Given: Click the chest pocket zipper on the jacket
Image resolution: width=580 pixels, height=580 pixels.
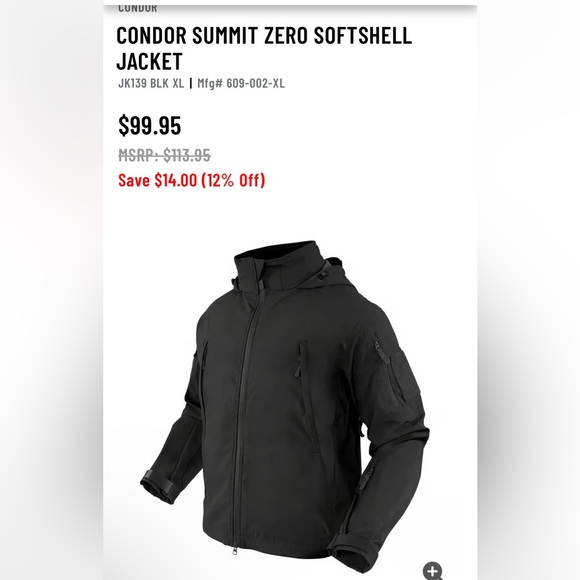Looking at the screenshot, I should (300, 359).
